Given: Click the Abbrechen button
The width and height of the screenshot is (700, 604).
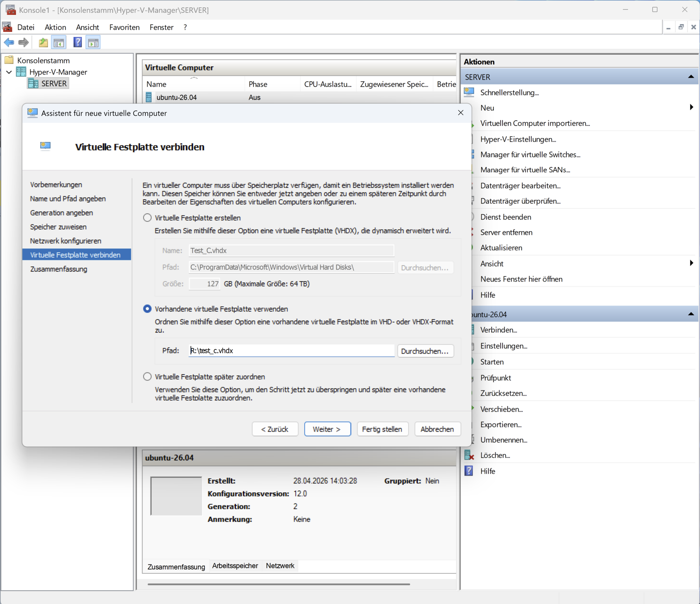Looking at the screenshot, I should [x=438, y=429].
